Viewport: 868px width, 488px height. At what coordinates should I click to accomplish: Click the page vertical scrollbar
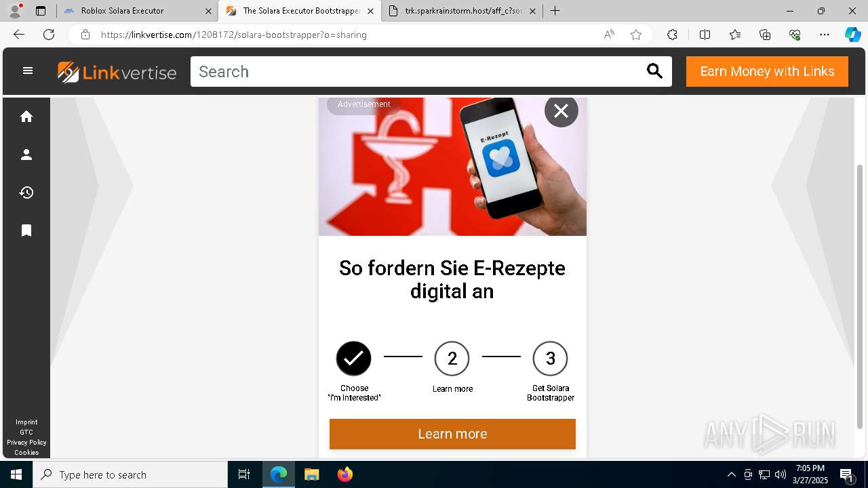tap(860, 297)
